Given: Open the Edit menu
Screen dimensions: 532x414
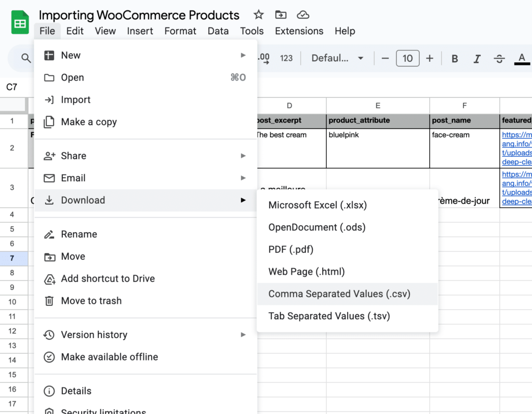Looking at the screenshot, I should (x=75, y=31).
